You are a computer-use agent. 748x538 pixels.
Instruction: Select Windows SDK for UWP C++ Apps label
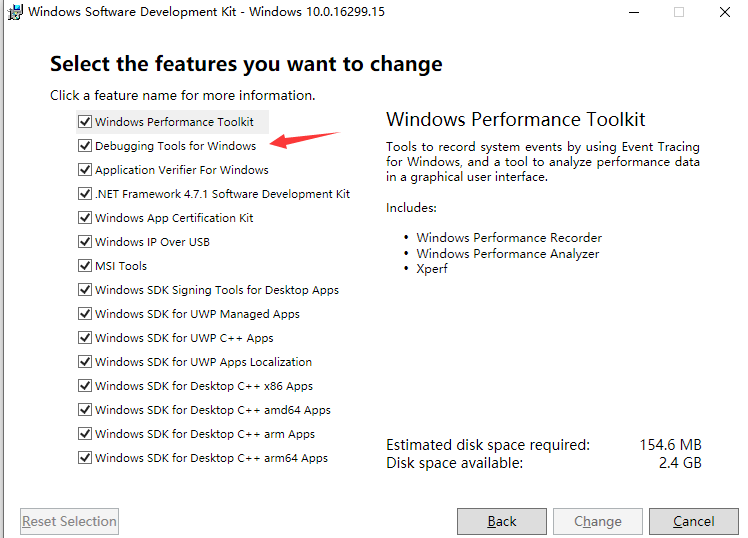pos(184,338)
